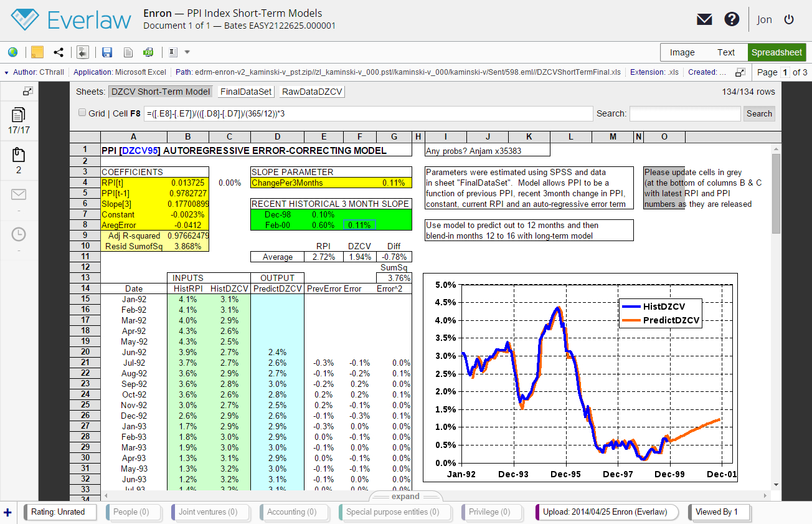Enable the Grid checkbox above the formula bar

pos(82,112)
